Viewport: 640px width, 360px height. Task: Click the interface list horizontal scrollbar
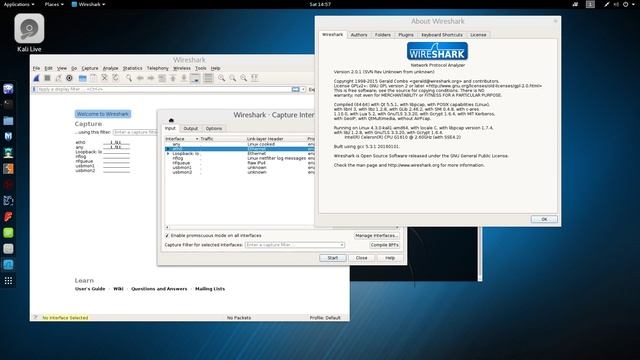pyautogui.click(x=282, y=227)
